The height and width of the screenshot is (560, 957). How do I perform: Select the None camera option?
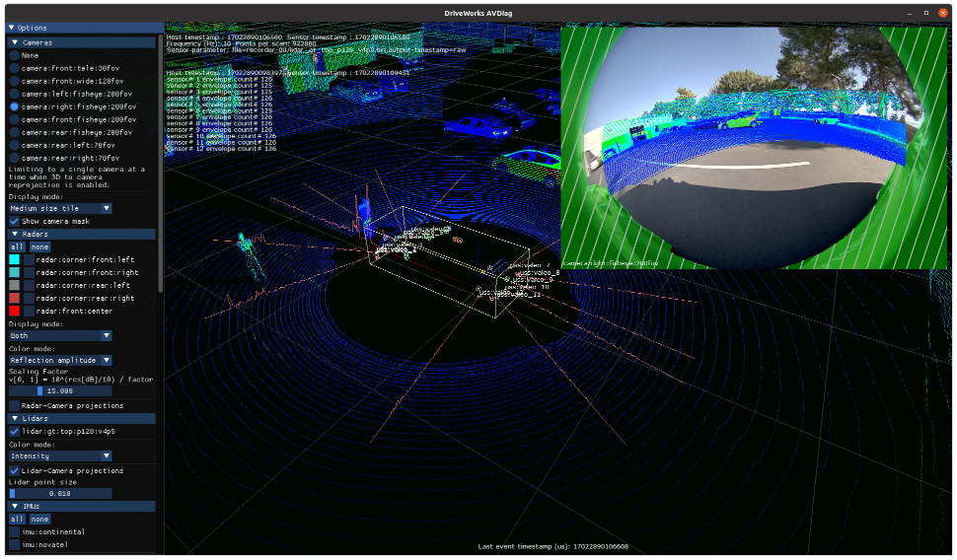[x=15, y=55]
